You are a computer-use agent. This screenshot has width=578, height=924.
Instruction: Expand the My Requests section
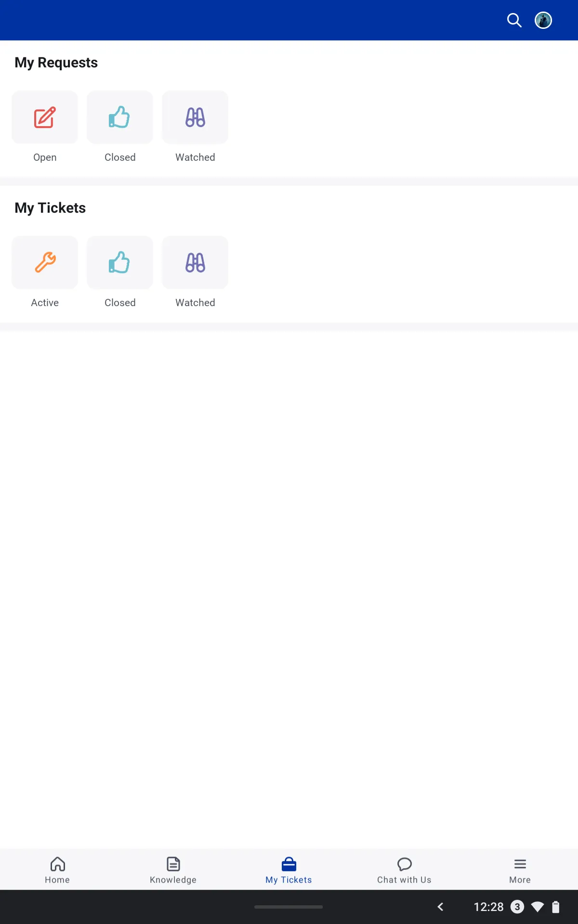click(56, 62)
